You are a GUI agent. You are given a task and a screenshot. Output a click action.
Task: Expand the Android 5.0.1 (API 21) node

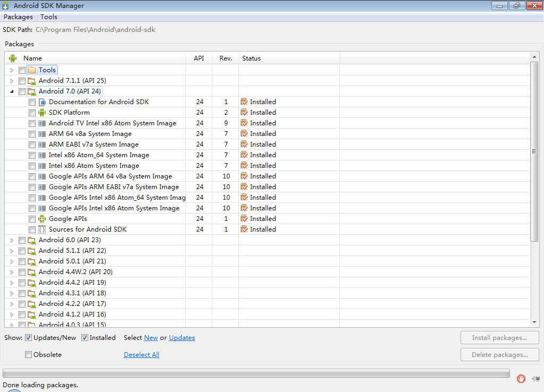tap(12, 261)
